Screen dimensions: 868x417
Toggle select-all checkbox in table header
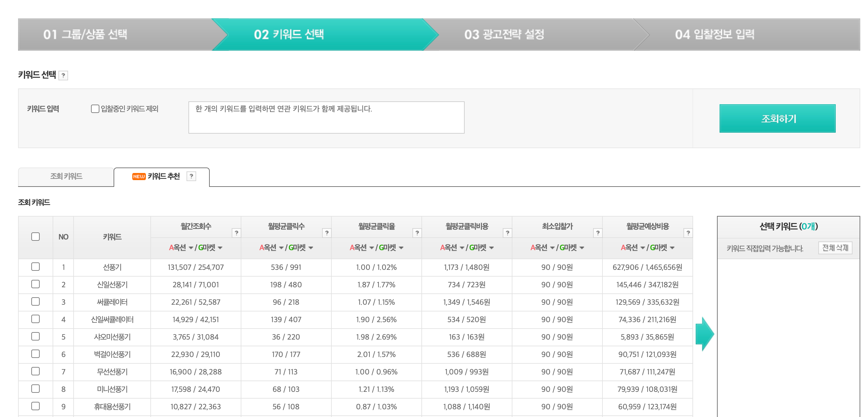[35, 237]
